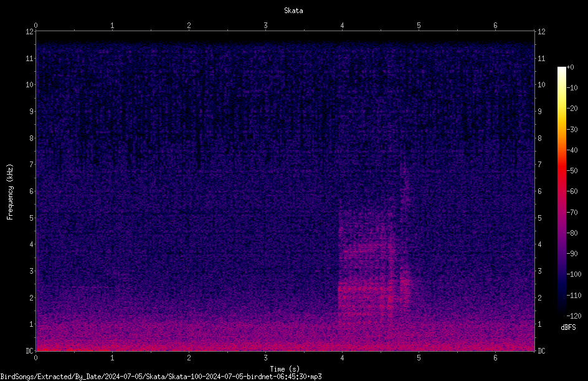Click the 'DC' tick on the left frequency axis
The width and height of the screenshot is (588, 381).
[x=29, y=351]
